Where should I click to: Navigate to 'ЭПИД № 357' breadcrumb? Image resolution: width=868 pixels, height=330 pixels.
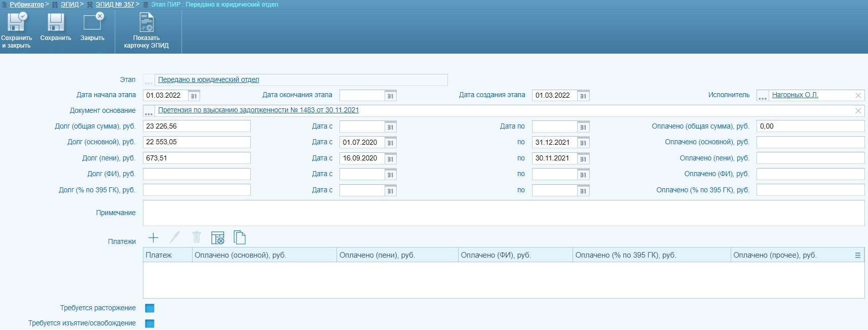coord(115,5)
